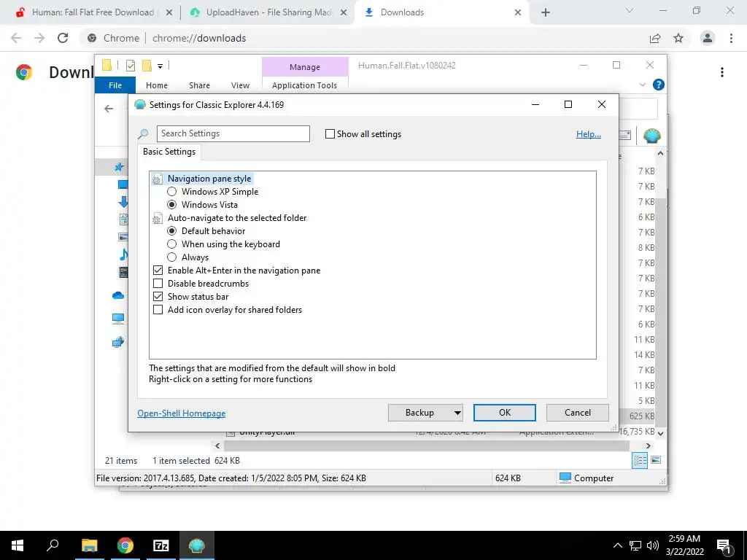
Task: Switch Explorer to large thumbnails view icon
Action: click(656, 460)
